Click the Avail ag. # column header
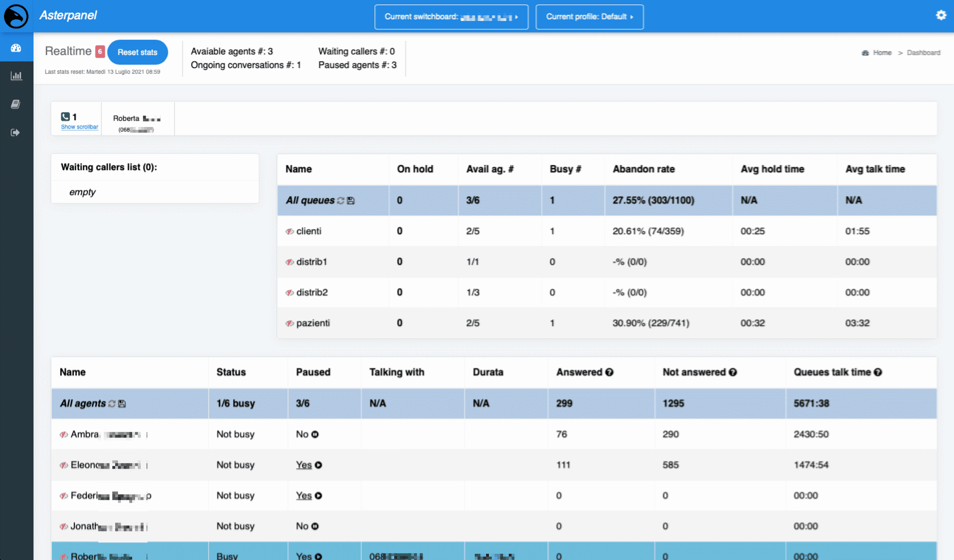Image resolution: width=954 pixels, height=560 pixels. (490, 169)
